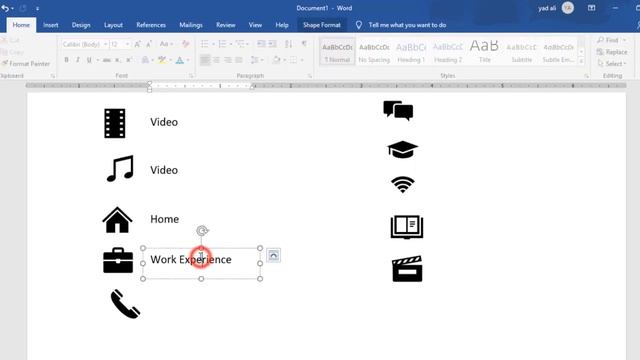Click the film strip video icon
This screenshot has height=360, width=640.
pos(115,123)
